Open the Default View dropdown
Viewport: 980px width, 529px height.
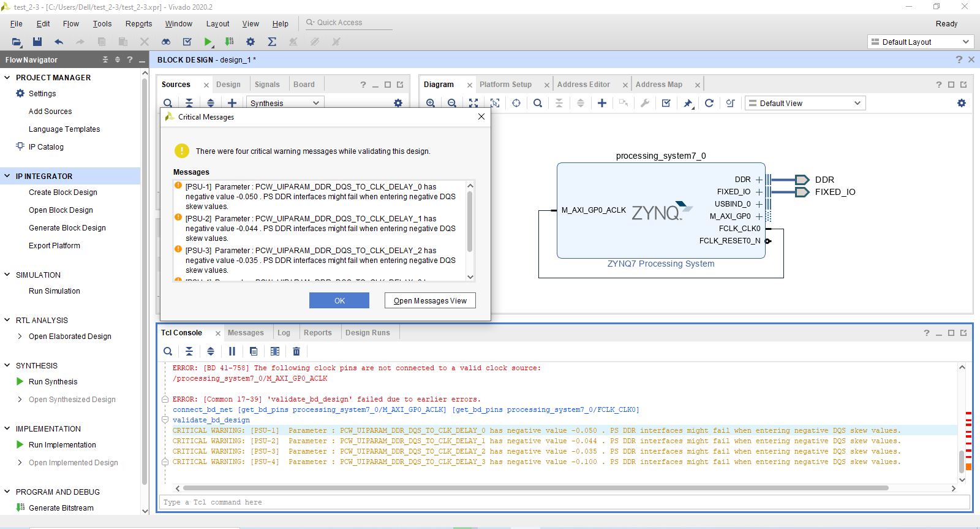pos(805,103)
